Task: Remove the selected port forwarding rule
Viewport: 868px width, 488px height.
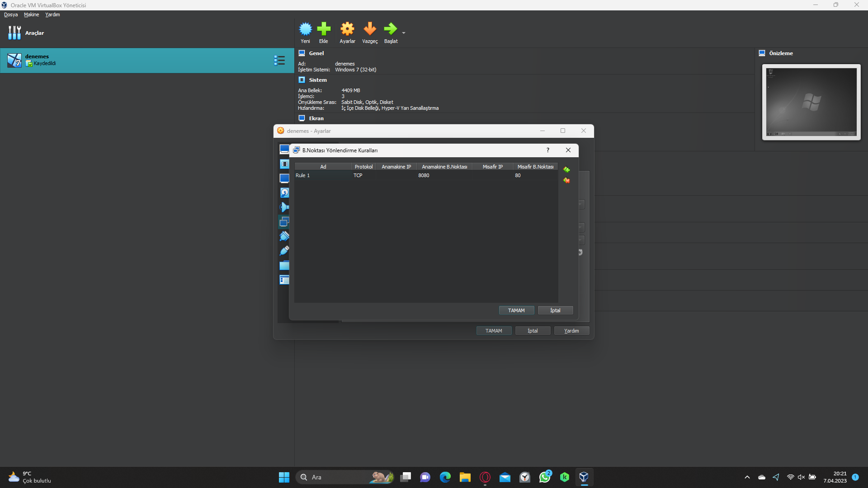Action: (566, 181)
